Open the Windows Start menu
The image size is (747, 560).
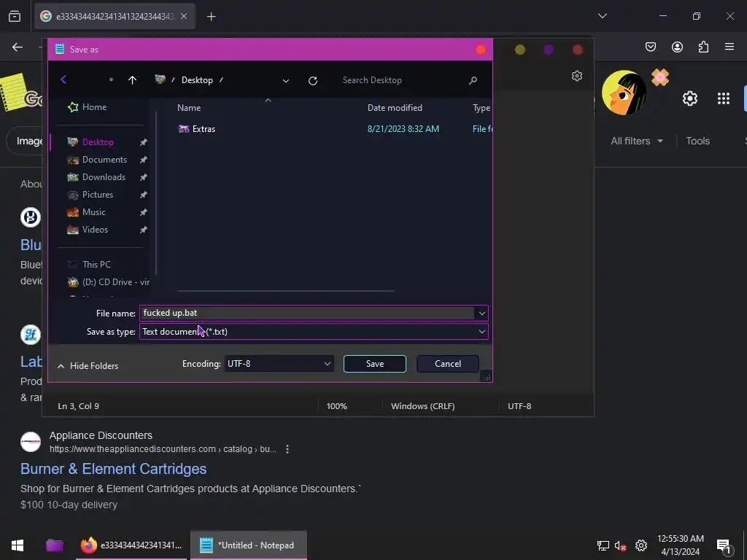point(18,545)
